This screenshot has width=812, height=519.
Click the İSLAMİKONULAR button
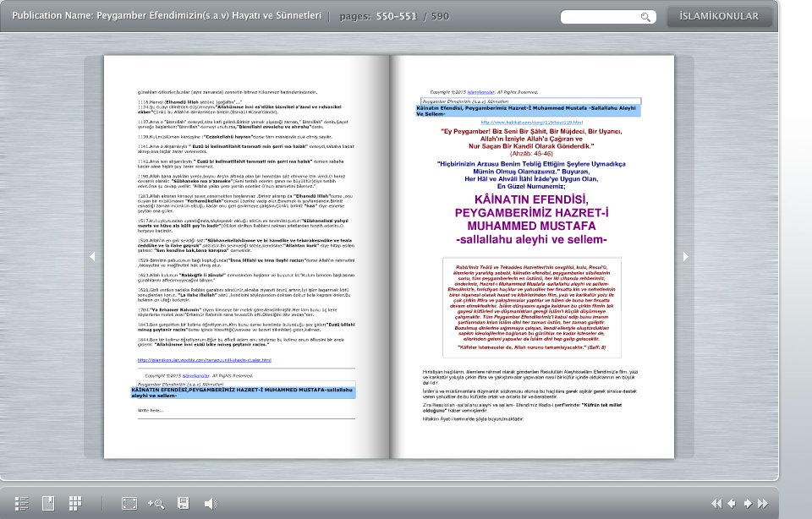pos(719,17)
